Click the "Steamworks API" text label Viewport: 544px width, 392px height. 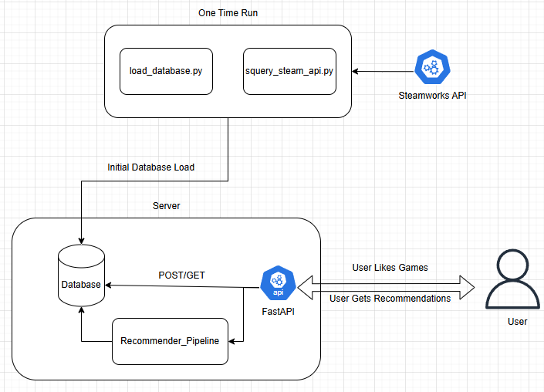click(431, 96)
